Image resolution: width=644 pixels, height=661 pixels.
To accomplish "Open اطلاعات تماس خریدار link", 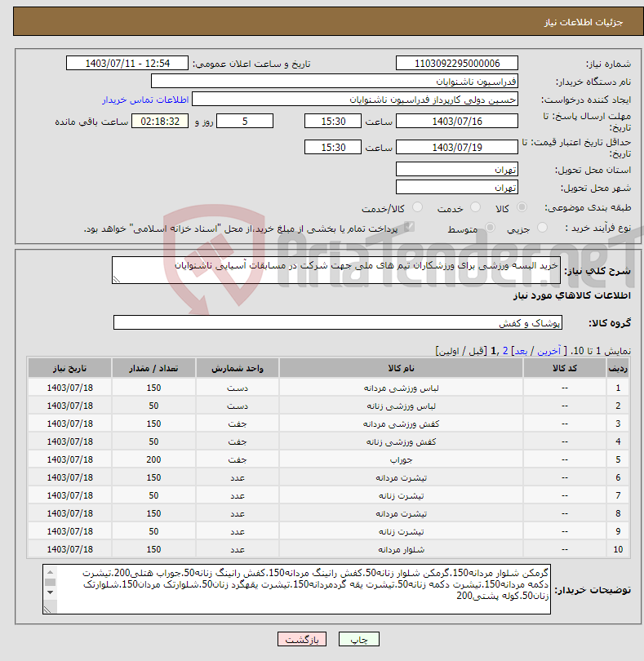I will [145, 100].
